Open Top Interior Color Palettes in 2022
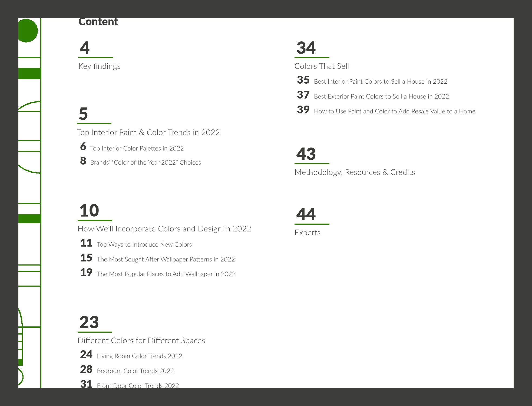The height and width of the screenshot is (406, 532). [137, 148]
